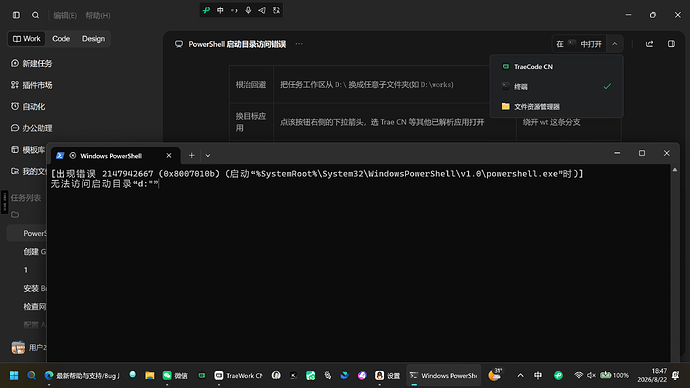The image size is (690, 388).
Task: Click the microphone voice input icon
Action: coord(248,10)
